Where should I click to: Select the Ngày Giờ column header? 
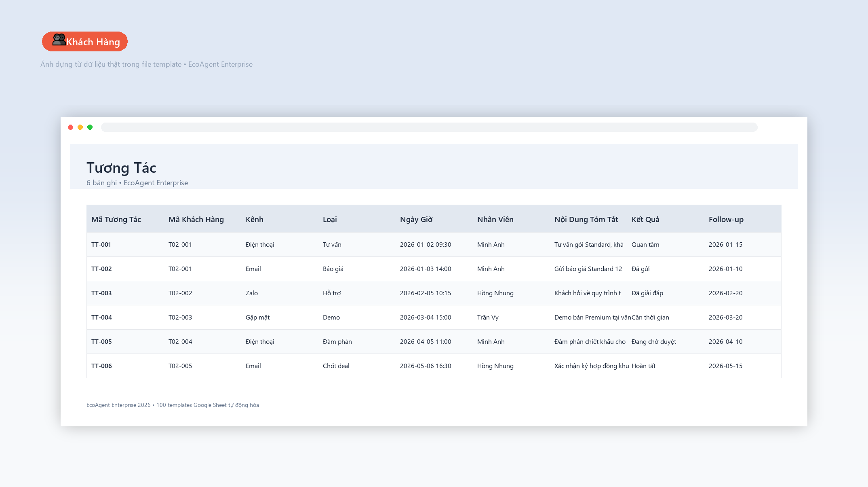coord(416,219)
